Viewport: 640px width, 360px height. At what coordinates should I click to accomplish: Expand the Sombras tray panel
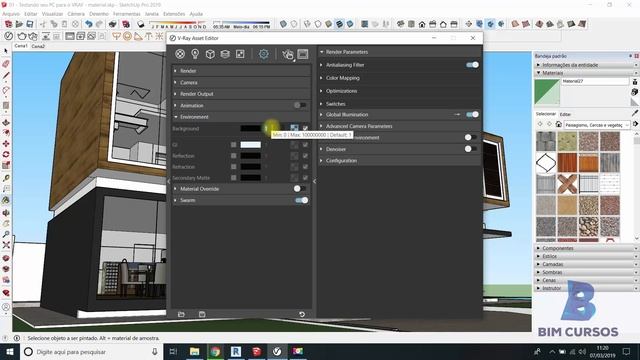coord(586,272)
